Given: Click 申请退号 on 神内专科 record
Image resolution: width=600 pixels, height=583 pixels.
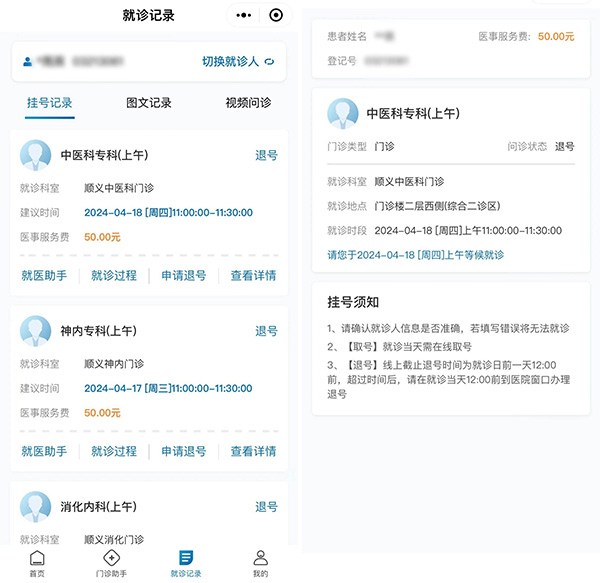Looking at the screenshot, I should (184, 452).
